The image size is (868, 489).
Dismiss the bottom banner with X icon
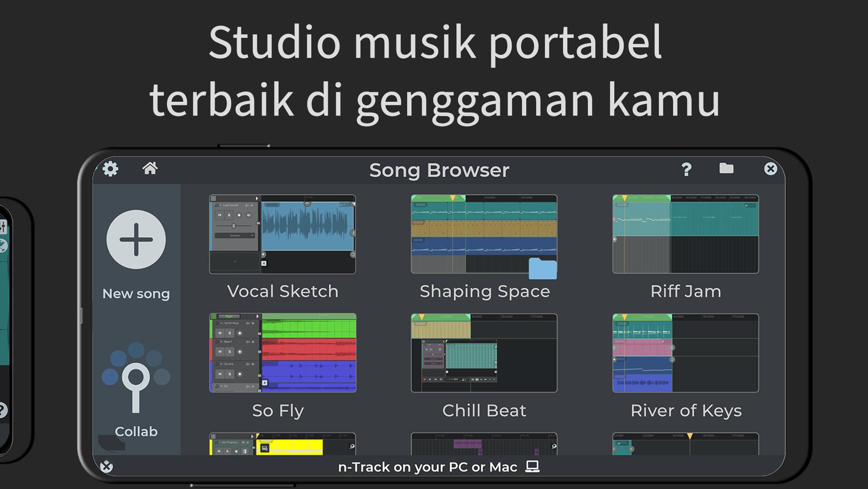(x=107, y=467)
